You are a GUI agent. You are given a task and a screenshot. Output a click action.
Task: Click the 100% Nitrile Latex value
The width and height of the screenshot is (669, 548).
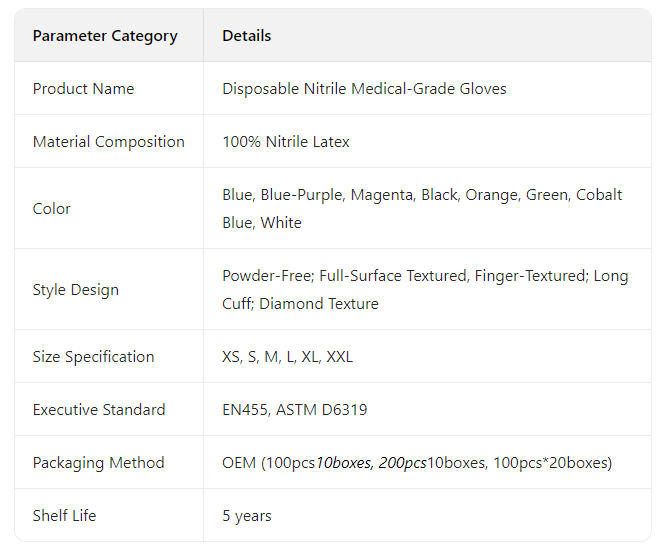point(286,142)
